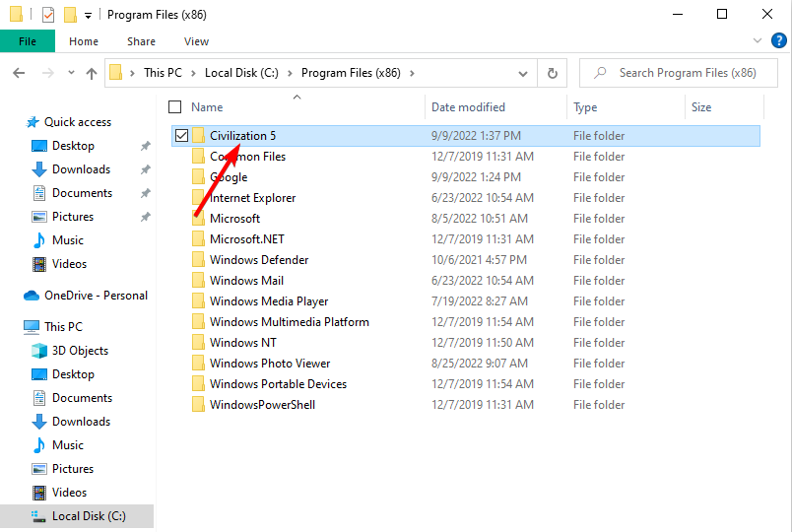The image size is (792, 532).
Task: Click the Windows Mail folder icon
Action: pos(199,281)
